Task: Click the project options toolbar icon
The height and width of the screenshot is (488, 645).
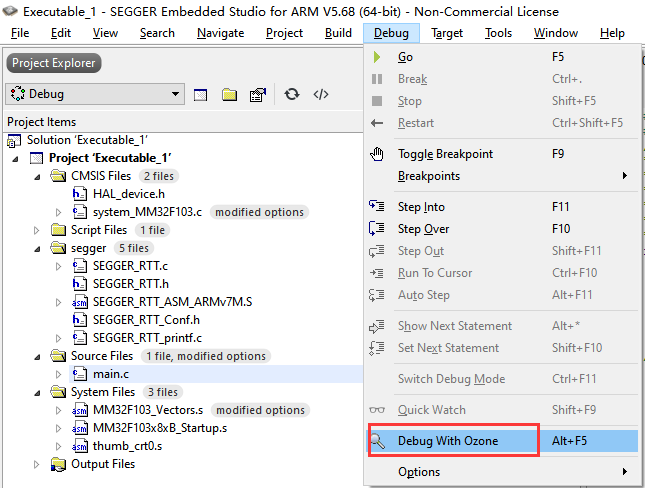Action: click(x=258, y=95)
